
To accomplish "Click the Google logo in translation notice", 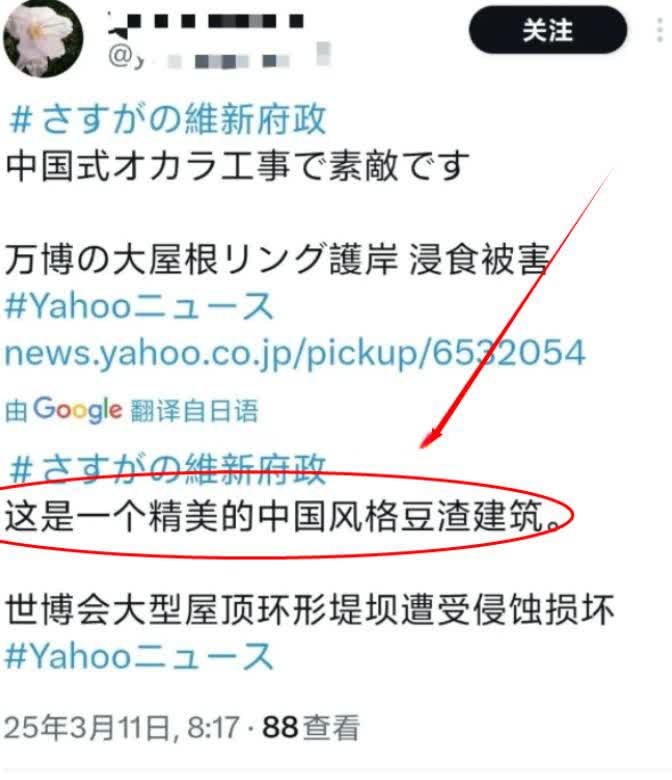I will [78, 410].
